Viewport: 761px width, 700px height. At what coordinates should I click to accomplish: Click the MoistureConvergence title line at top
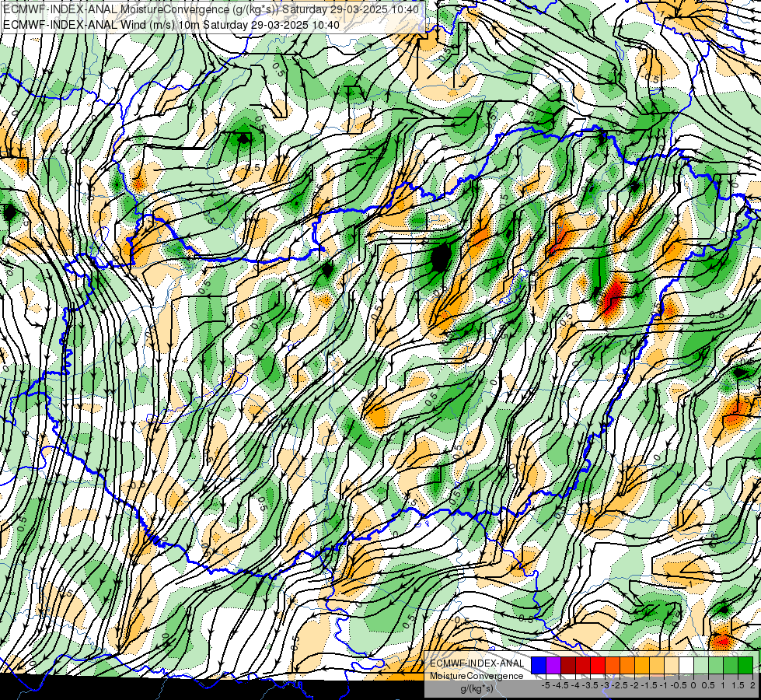[x=211, y=9]
